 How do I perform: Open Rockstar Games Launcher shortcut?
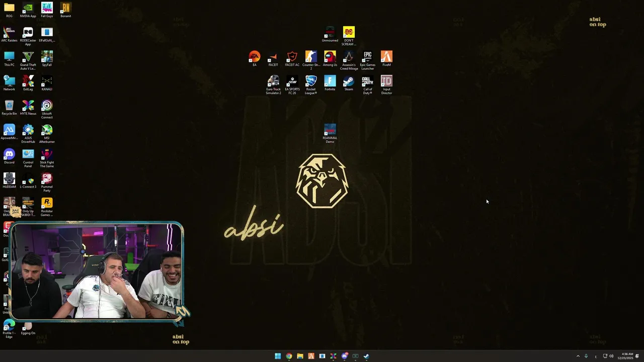[x=47, y=207]
